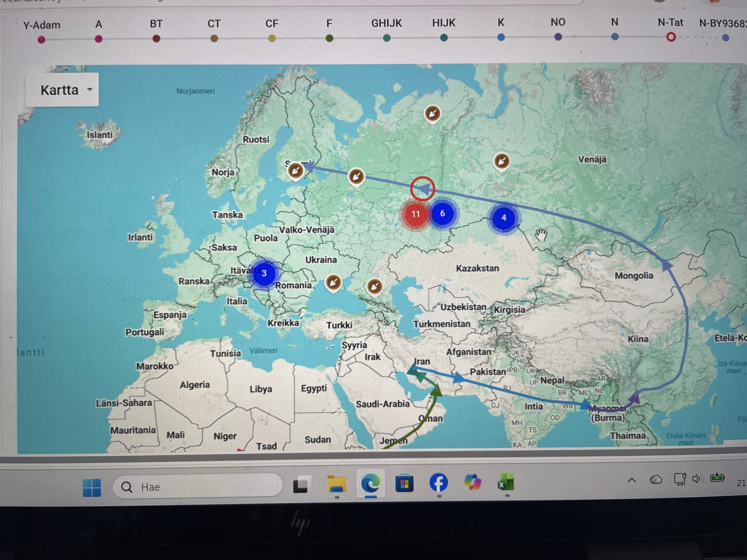
Task: Click the red-circled migration arrow
Action: pyautogui.click(x=423, y=189)
